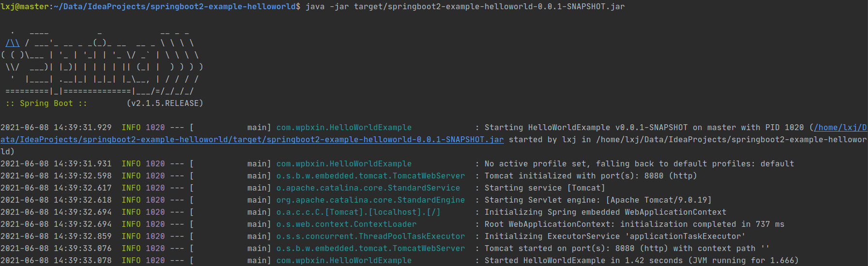Click TomcatWebServer logger in the 14:39:32.598 row
868x266 pixels.
click(371, 176)
